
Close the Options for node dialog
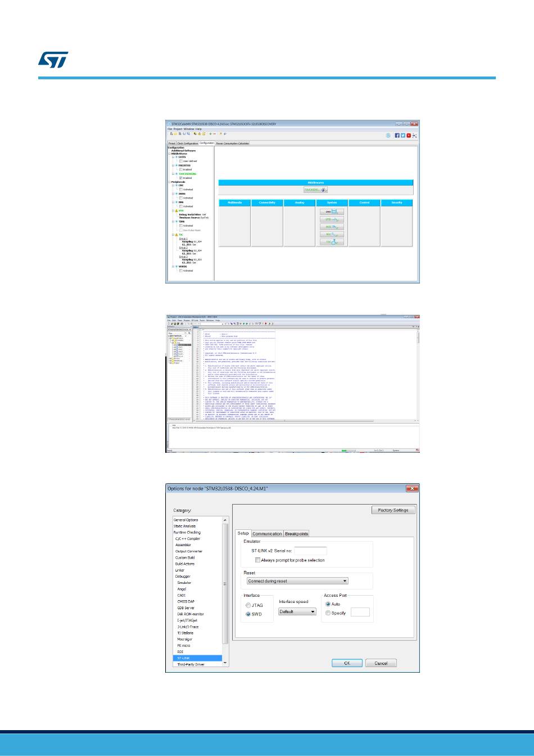(412, 488)
